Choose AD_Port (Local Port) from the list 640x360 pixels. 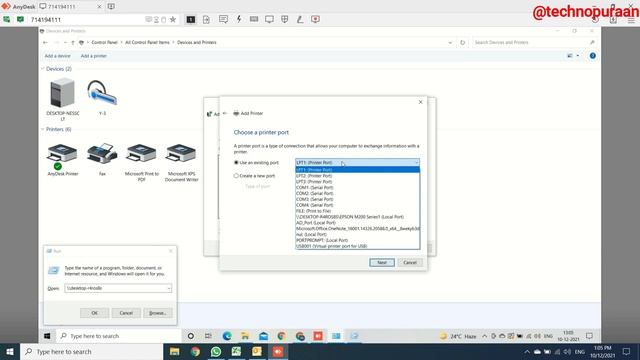point(357,223)
